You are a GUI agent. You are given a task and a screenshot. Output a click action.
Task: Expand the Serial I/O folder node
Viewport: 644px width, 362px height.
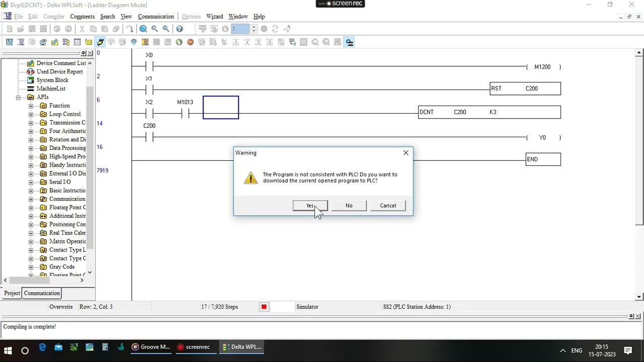[31, 182]
